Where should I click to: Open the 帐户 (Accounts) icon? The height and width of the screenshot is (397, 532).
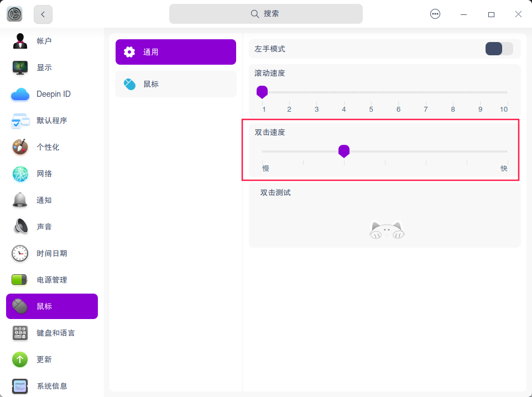point(20,41)
